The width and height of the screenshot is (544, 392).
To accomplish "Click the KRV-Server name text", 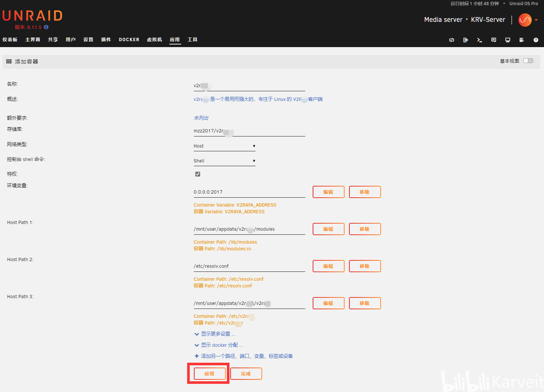I will tap(488, 20).
